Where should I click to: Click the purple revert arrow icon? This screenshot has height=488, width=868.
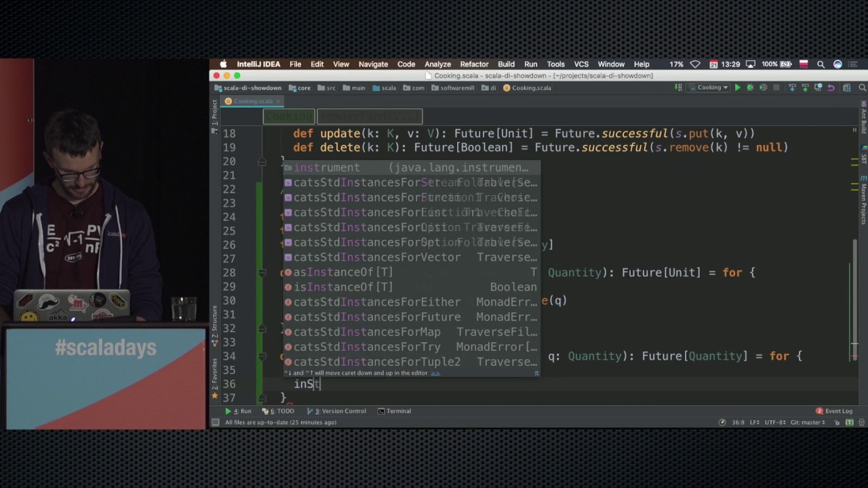point(831,88)
